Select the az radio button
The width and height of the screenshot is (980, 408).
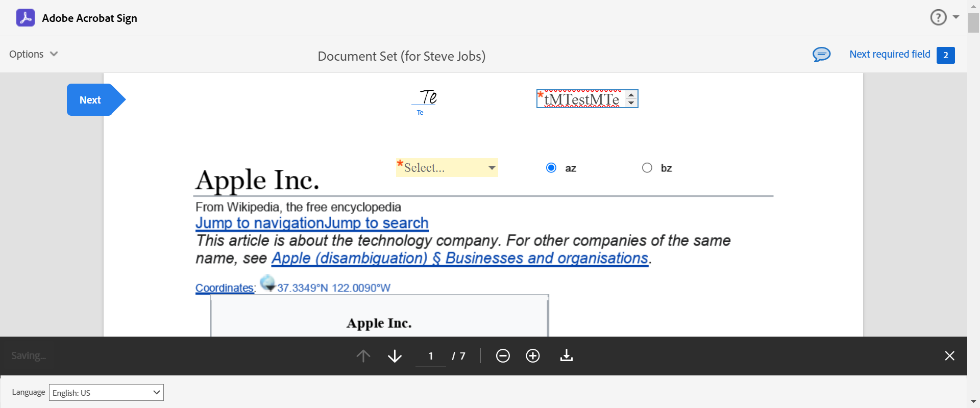coord(551,168)
